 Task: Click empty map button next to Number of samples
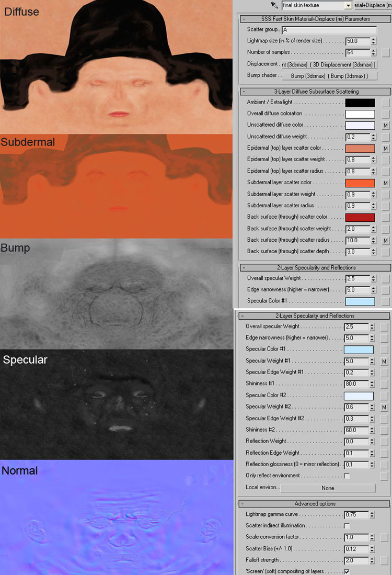point(385,52)
